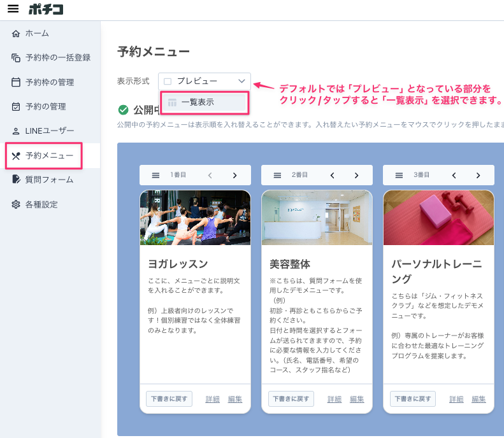This screenshot has width=504, height=438.
Task: Click the fork and spoon icon for 予約メニュー
Action: [16, 156]
